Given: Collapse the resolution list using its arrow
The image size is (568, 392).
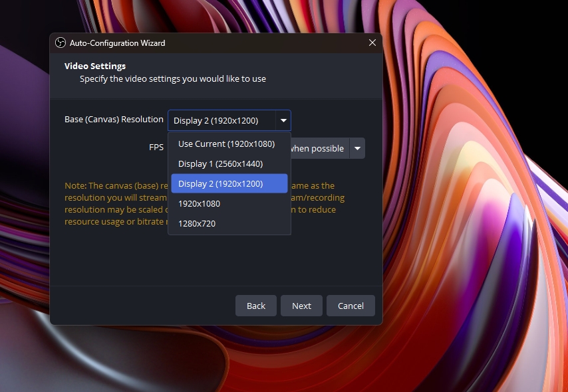Looking at the screenshot, I should point(284,120).
